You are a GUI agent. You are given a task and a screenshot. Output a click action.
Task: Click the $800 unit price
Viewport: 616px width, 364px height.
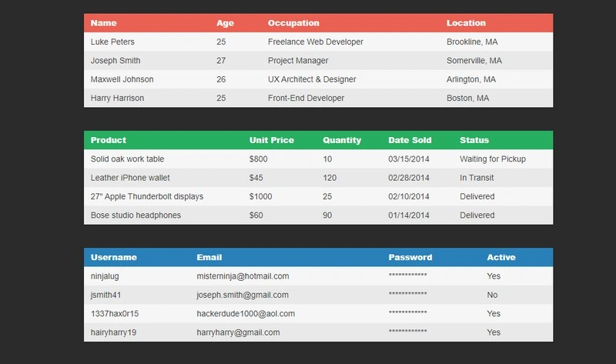click(x=258, y=159)
